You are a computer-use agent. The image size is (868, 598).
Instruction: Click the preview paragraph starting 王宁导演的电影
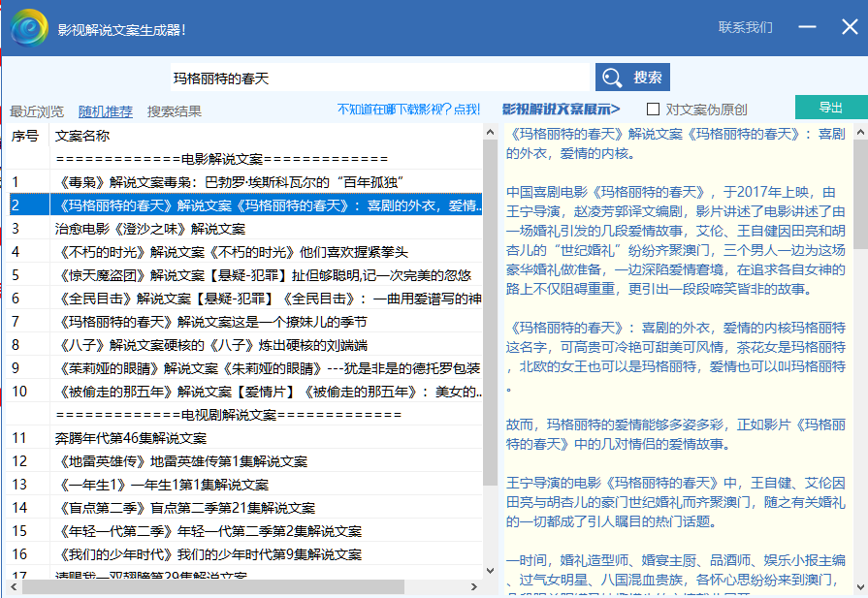[675, 502]
